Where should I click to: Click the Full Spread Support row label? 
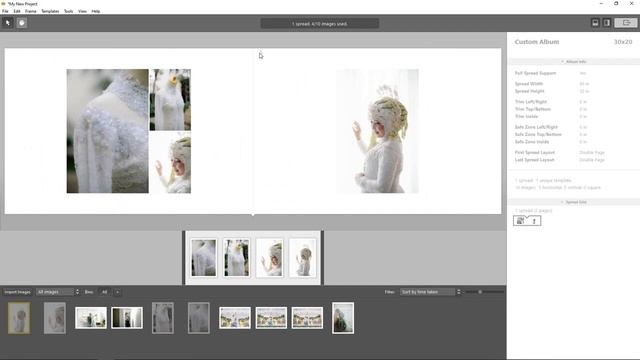click(x=535, y=73)
